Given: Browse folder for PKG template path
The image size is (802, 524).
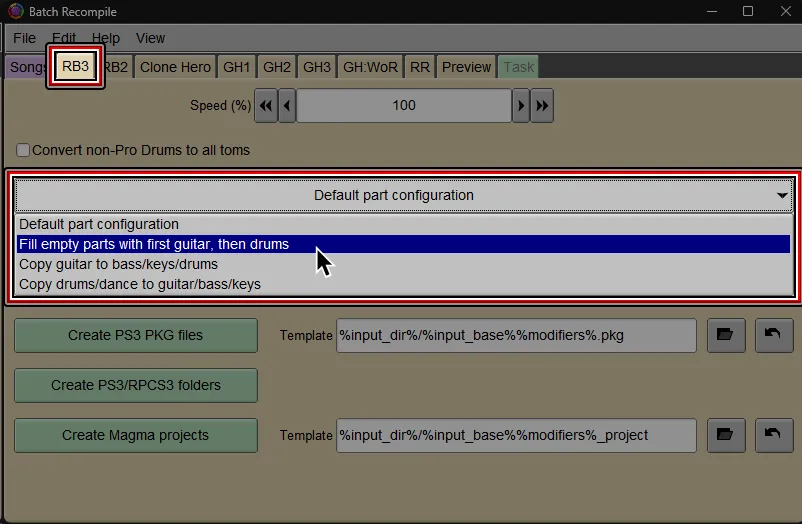Looking at the screenshot, I should pyautogui.click(x=726, y=335).
